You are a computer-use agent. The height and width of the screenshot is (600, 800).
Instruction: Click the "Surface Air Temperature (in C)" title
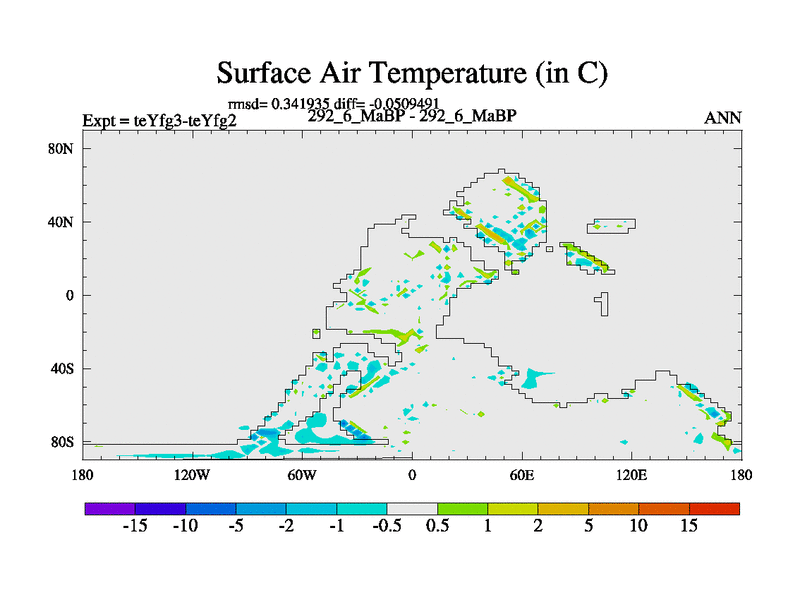coord(412,73)
